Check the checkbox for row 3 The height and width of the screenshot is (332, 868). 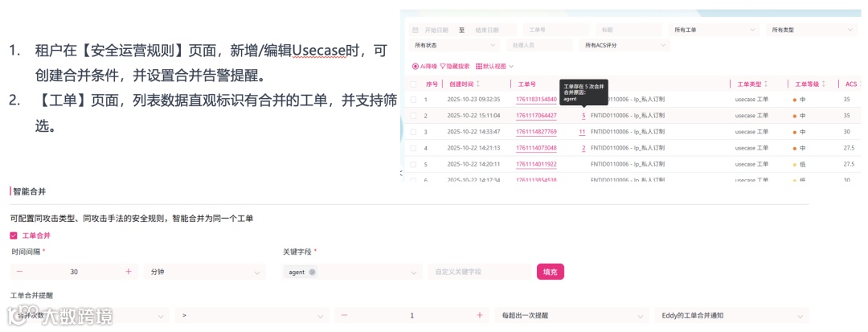[x=413, y=132]
